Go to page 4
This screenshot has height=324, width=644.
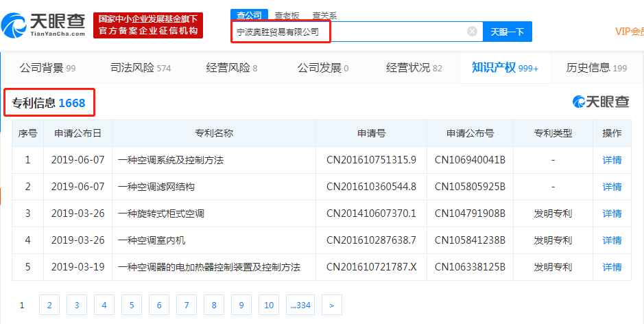point(104,305)
